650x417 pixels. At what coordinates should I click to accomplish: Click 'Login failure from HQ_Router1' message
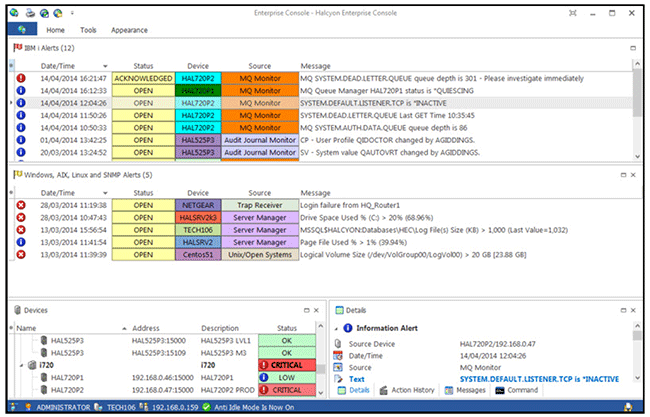coord(350,205)
